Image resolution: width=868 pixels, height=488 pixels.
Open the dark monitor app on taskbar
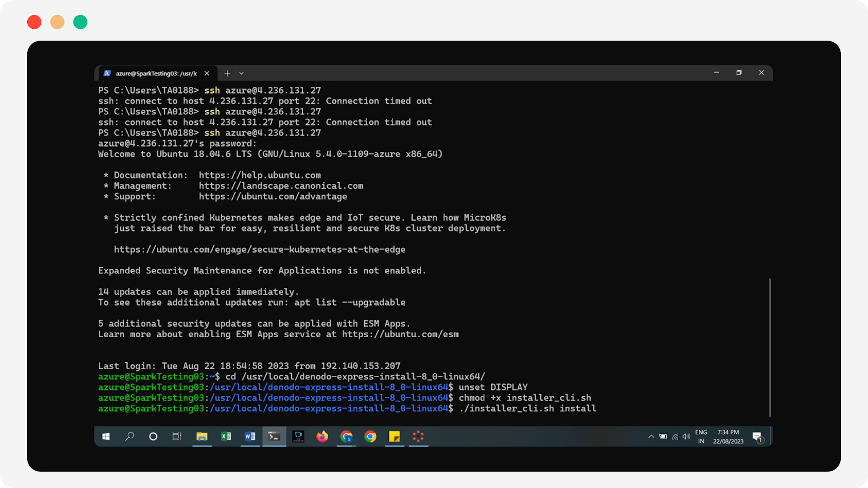298,436
